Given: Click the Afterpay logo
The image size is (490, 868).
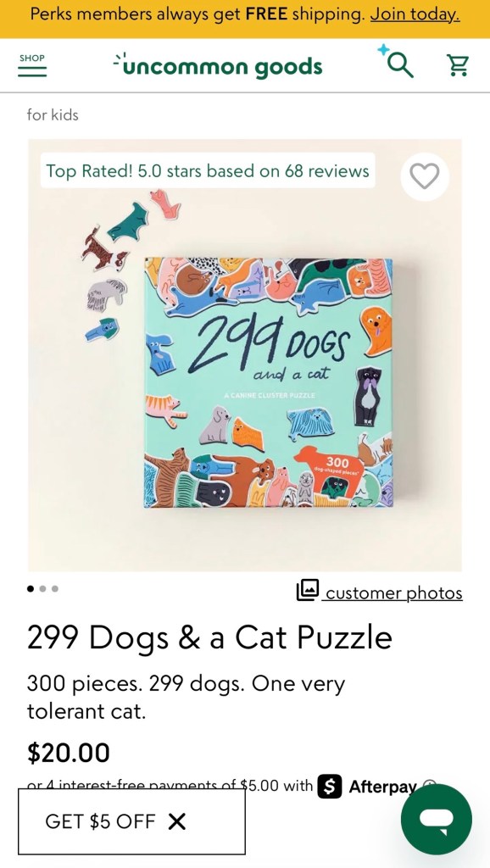Looking at the screenshot, I should coord(366,787).
